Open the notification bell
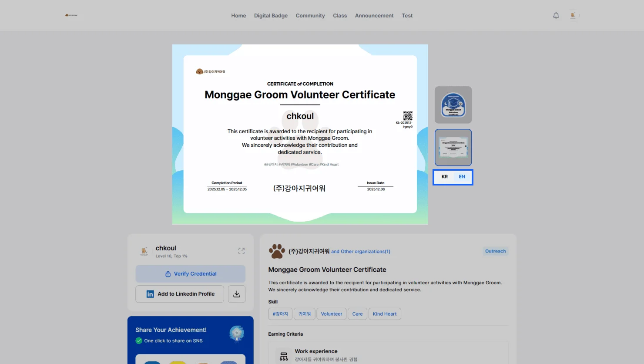Screen dimensions: 644x364 [556, 16]
